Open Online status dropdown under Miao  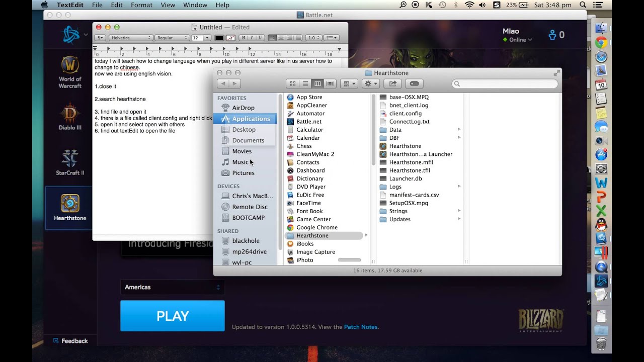pos(518,40)
